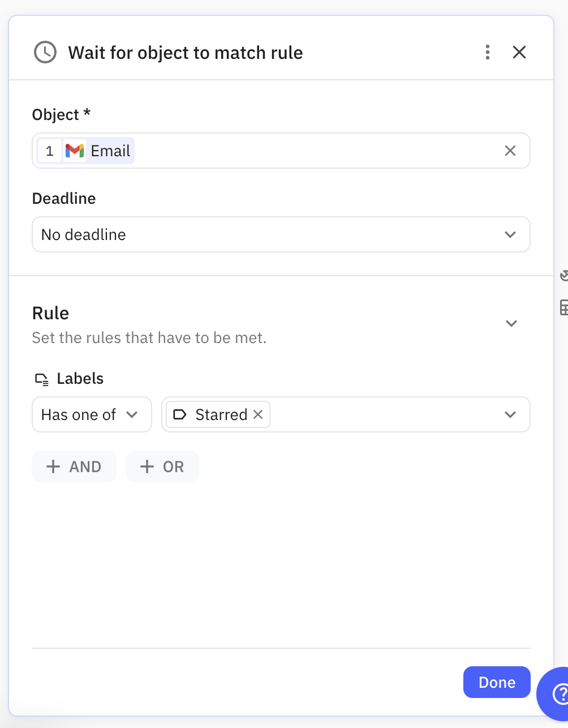Add an AND condition

pyautogui.click(x=74, y=466)
